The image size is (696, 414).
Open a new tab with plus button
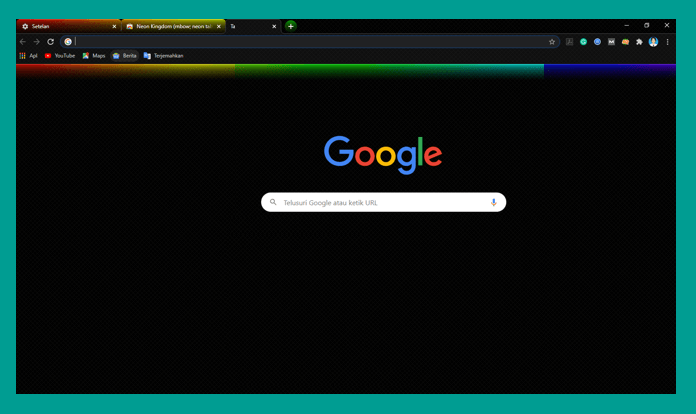(291, 26)
